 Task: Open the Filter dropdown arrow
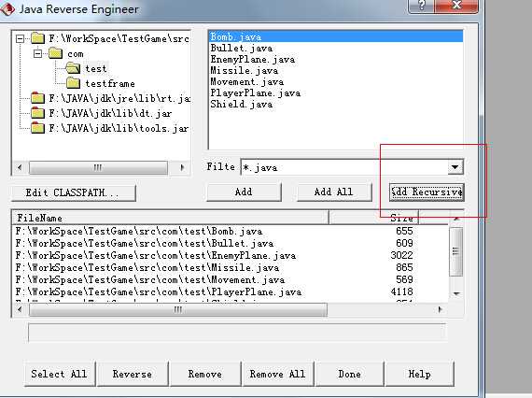point(455,167)
